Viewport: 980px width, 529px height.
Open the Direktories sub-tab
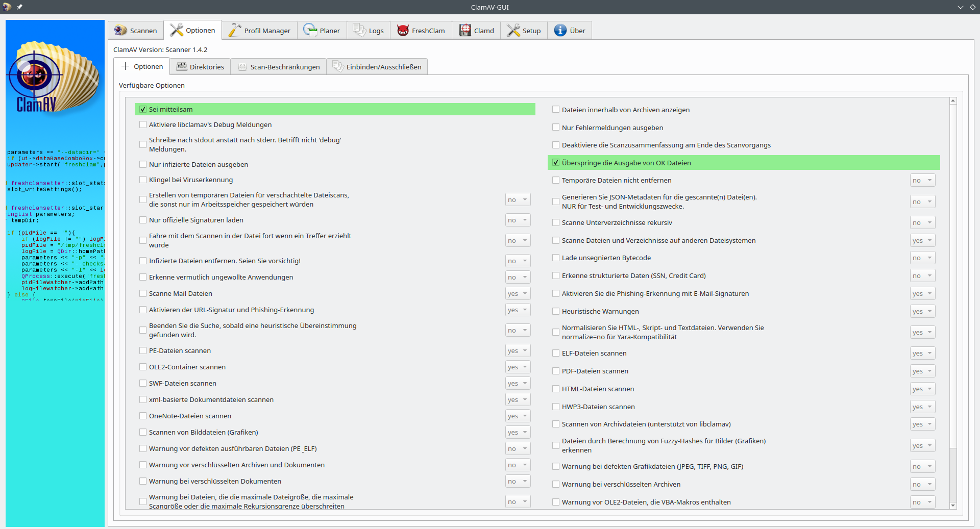(200, 67)
